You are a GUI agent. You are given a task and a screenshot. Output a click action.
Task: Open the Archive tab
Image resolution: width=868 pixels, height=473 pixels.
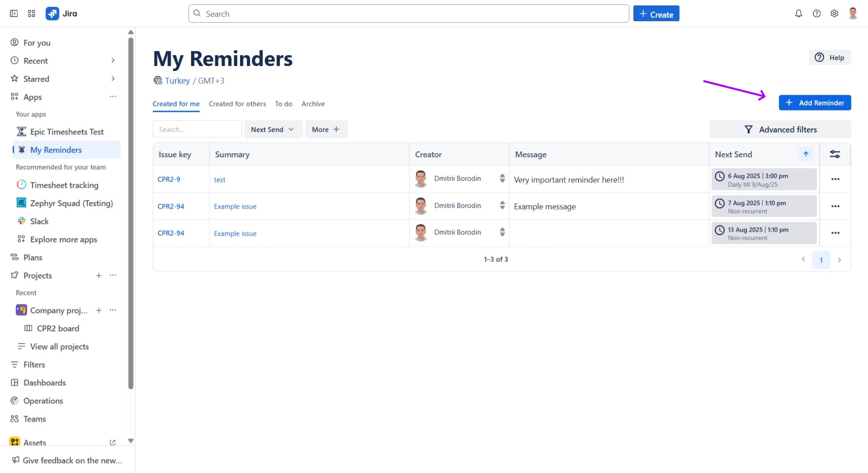click(x=313, y=104)
